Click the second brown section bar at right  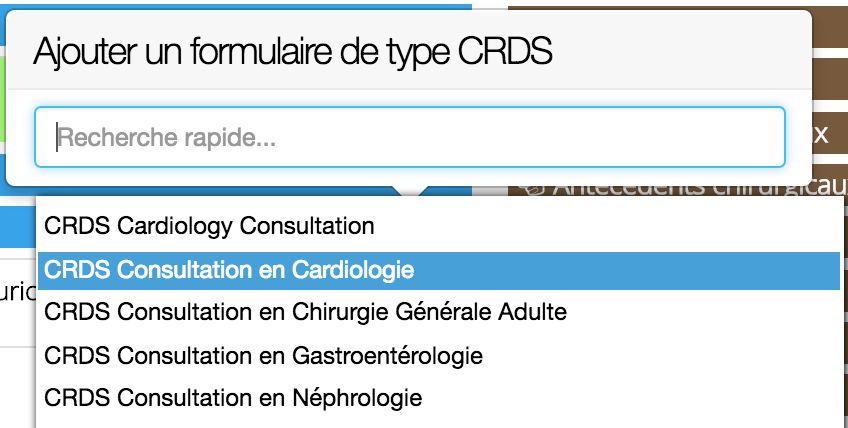click(830, 78)
